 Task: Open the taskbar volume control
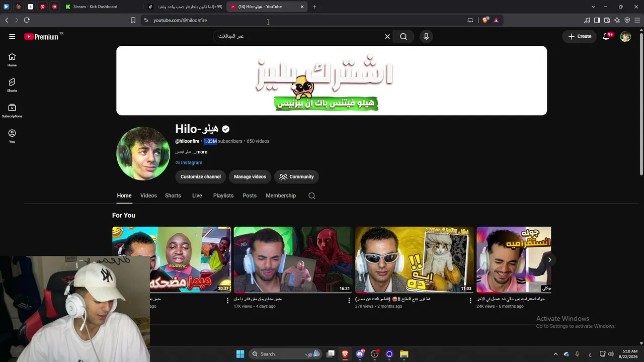point(611,354)
